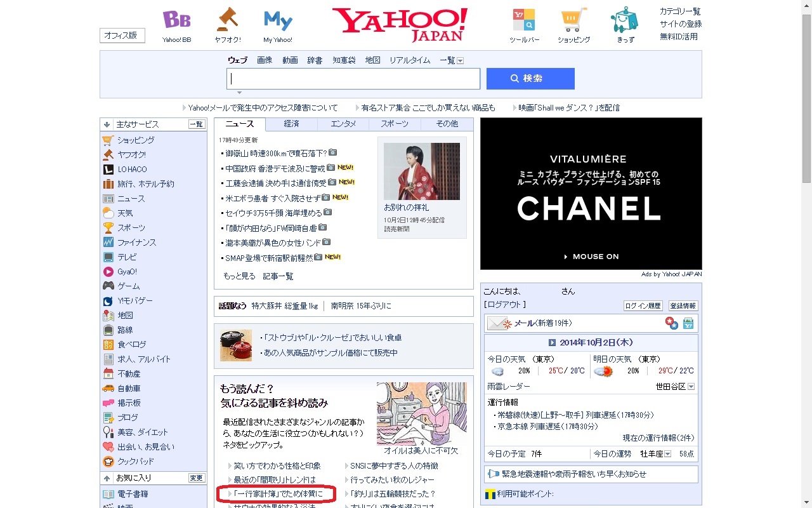Click the Yahoo Auctions gavel icon
Screen dimensions: 812x508
point(227,20)
